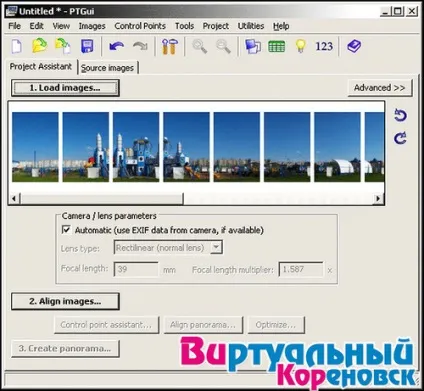Click the Zoom in magnifier icon
This screenshot has height=391, width=424.
click(200, 46)
